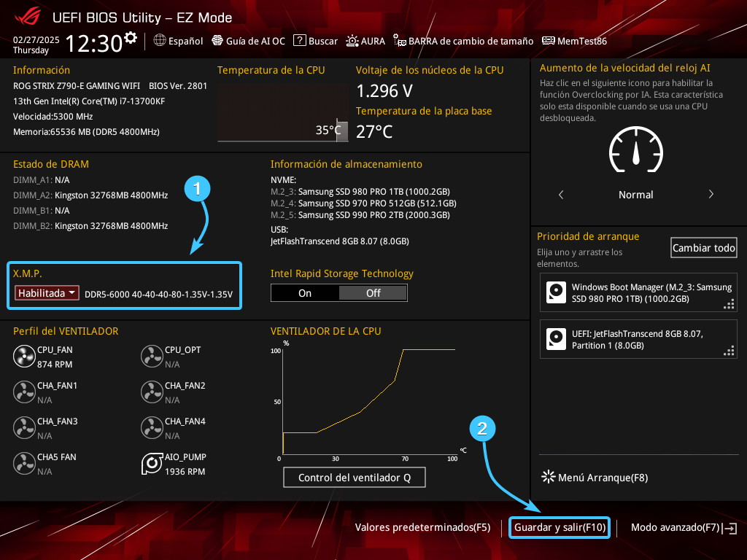Click the 12:30 clock display
Screen dimensions: 747x560
(x=94, y=44)
